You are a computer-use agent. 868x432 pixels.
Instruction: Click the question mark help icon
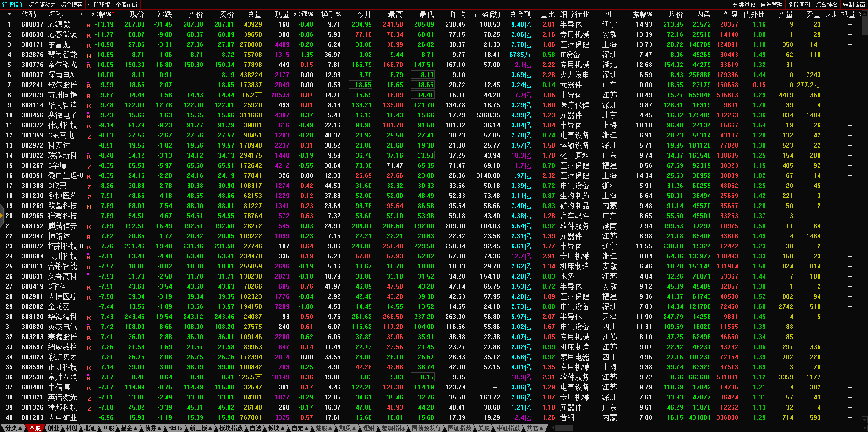point(860,14)
